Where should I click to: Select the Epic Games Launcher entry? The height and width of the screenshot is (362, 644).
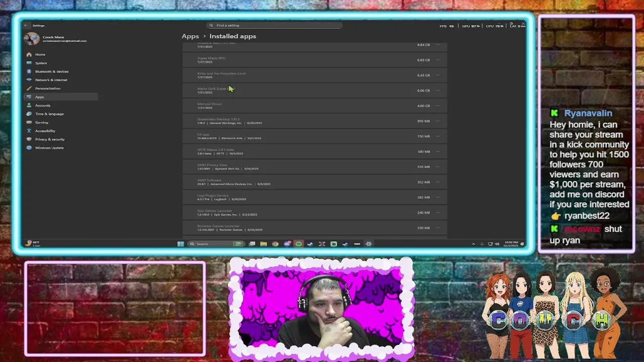(314, 212)
